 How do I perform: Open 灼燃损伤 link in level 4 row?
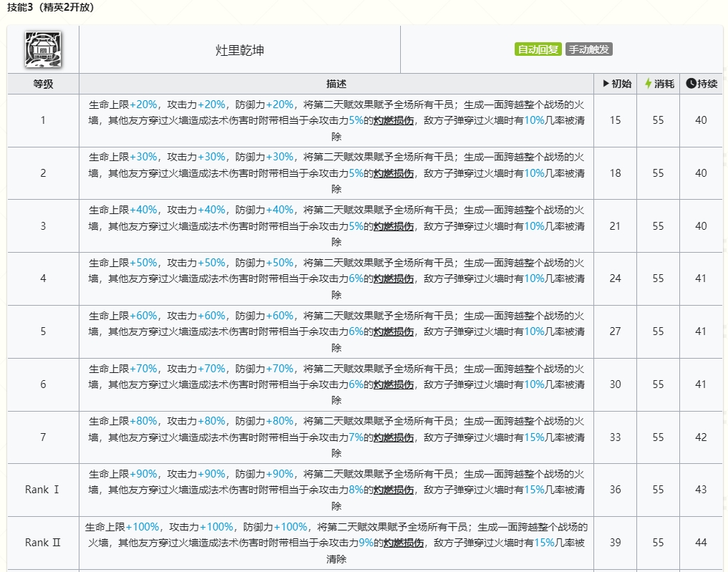pos(393,278)
